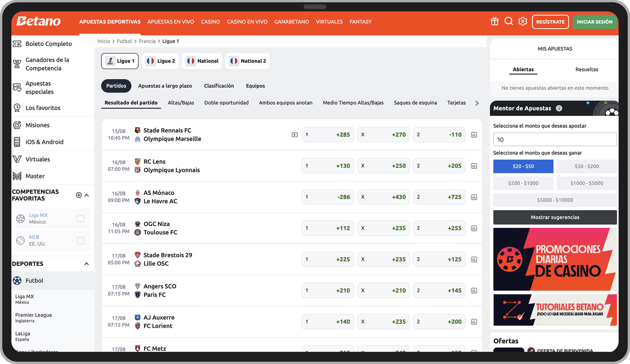
Task: Open Fantasy in top menu
Action: click(x=361, y=22)
